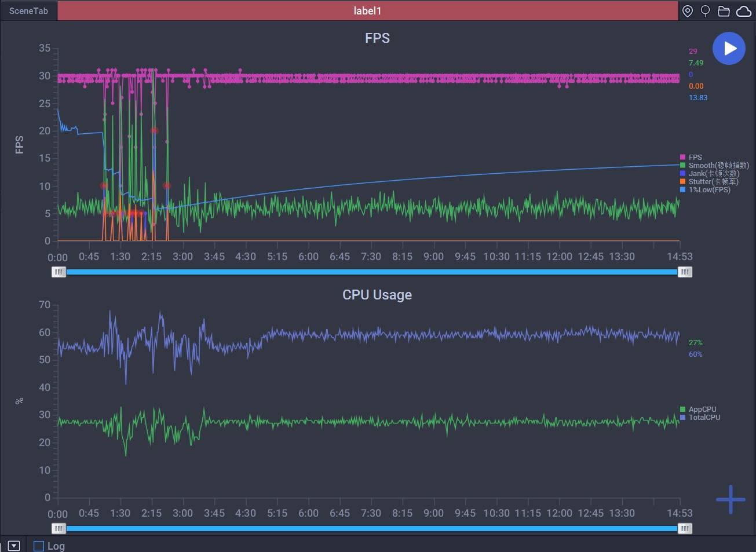Click FPS chart right range slider handle
This screenshot has height=552, width=756.
coord(685,272)
